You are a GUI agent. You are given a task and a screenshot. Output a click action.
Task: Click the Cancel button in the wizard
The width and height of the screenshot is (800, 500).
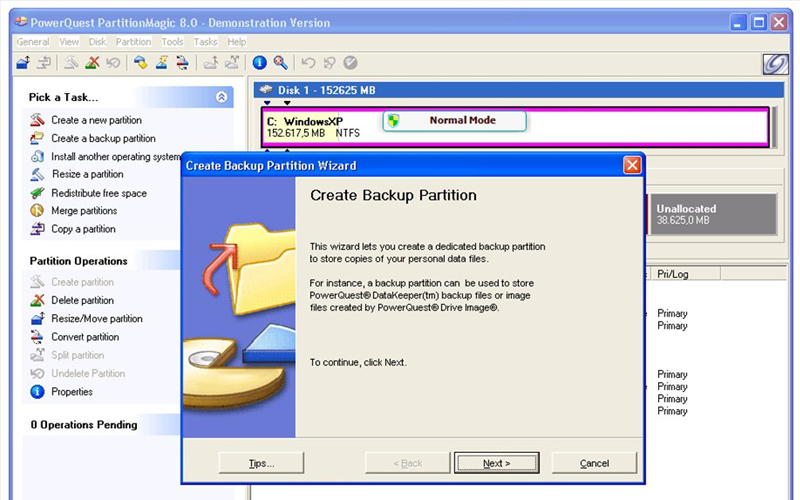(594, 463)
